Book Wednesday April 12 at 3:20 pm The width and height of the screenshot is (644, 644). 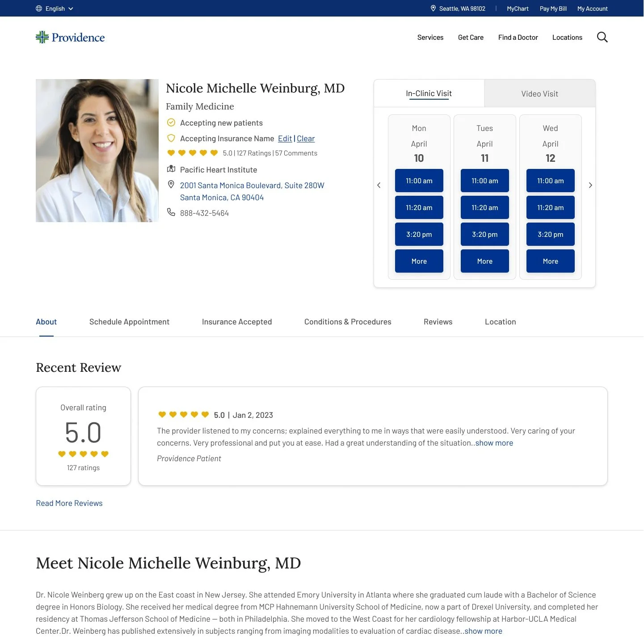[x=551, y=234]
